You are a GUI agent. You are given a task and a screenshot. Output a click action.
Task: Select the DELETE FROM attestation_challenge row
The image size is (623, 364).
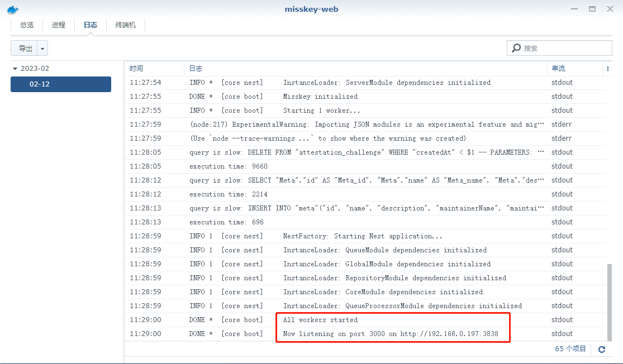click(365, 152)
